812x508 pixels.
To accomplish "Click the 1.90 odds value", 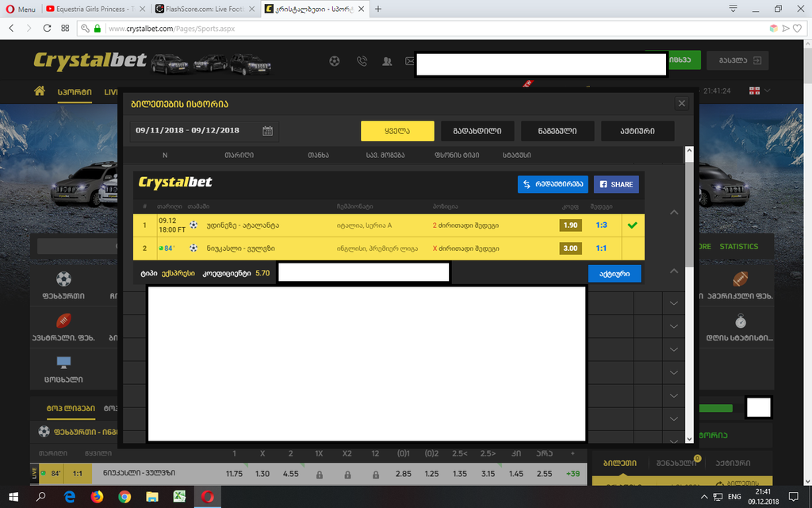I will point(570,225).
